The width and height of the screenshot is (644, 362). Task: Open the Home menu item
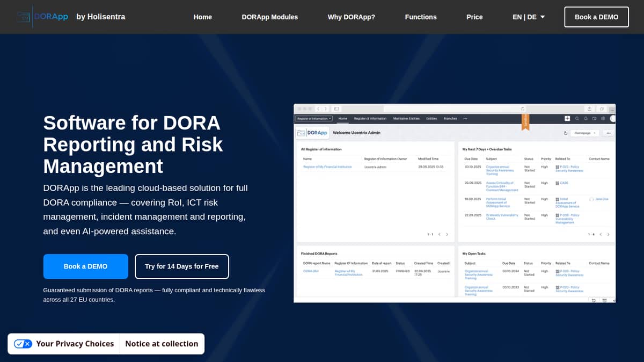pos(203,17)
